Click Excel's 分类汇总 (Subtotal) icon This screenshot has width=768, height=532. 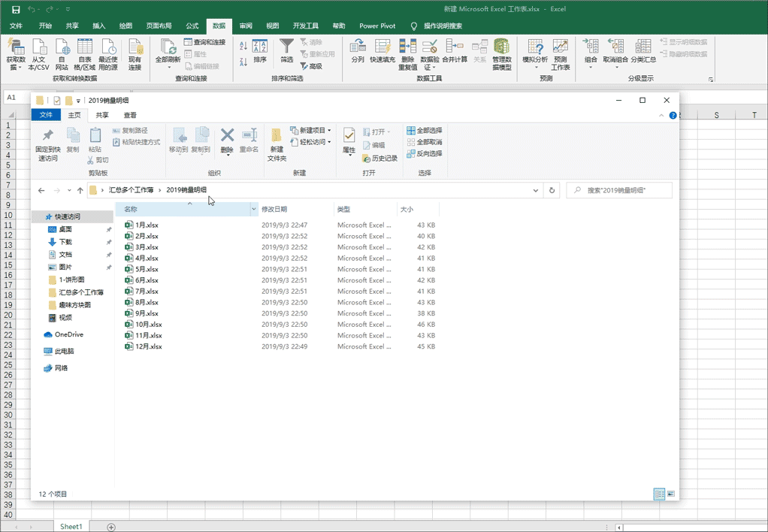[x=643, y=47]
